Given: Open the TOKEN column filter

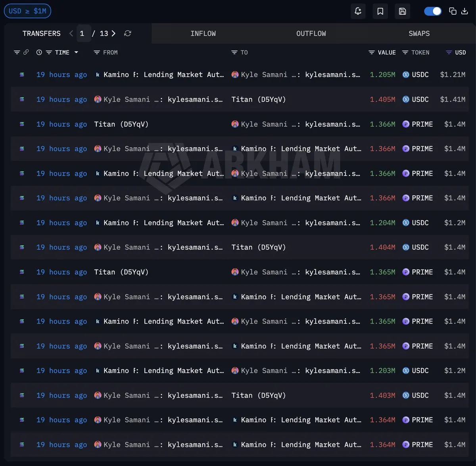Looking at the screenshot, I should tap(405, 52).
